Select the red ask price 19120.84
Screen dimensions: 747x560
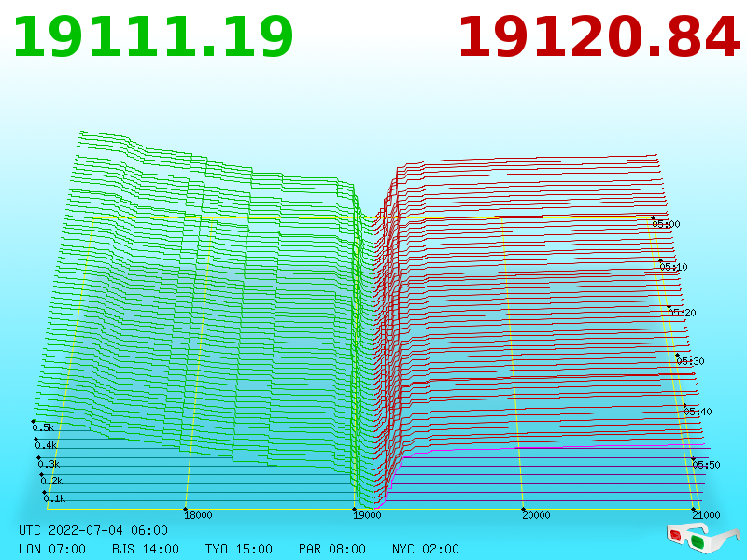pos(599,37)
